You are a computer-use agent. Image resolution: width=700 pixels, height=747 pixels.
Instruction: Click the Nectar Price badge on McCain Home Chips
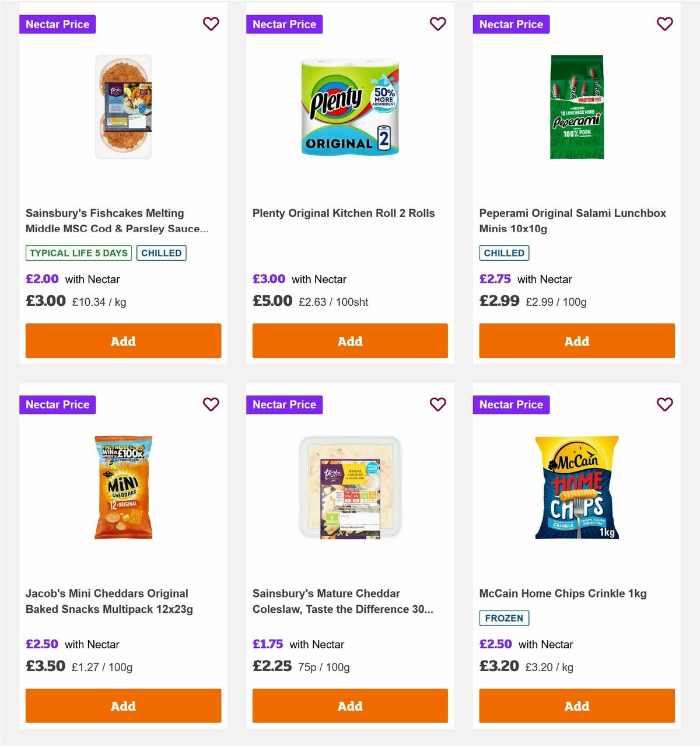(511, 404)
